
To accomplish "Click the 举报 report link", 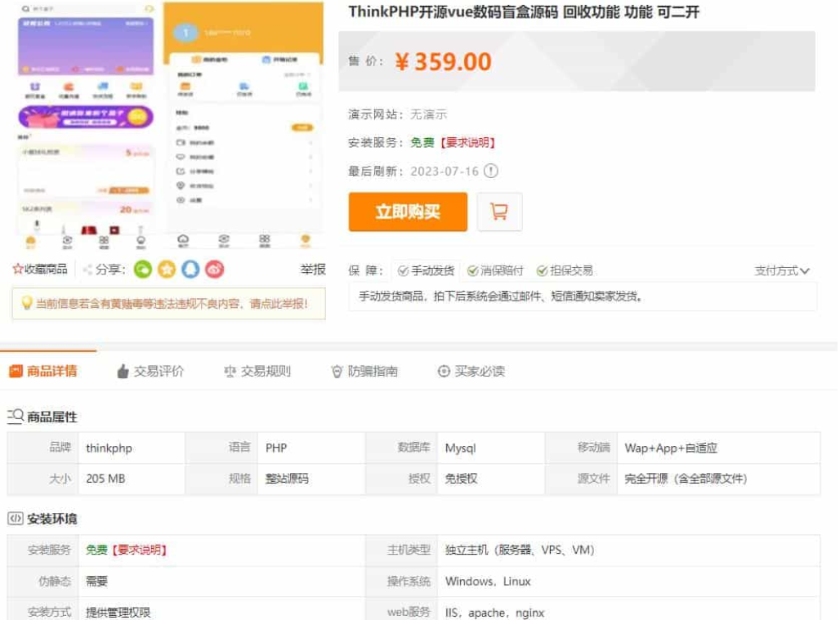I will tap(312, 269).
